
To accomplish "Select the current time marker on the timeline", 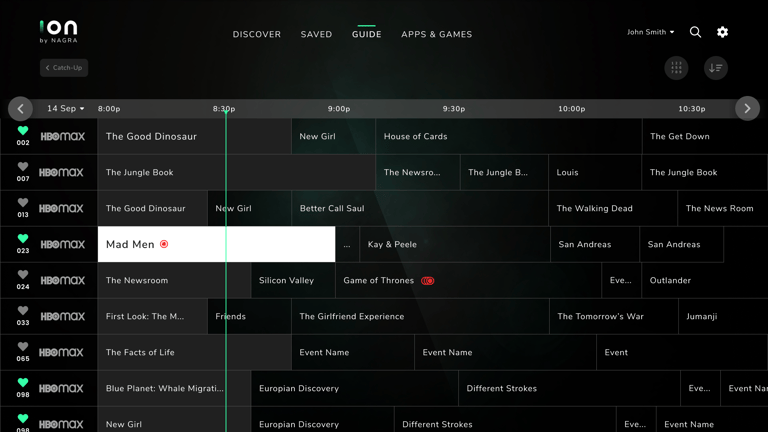I will [x=226, y=112].
